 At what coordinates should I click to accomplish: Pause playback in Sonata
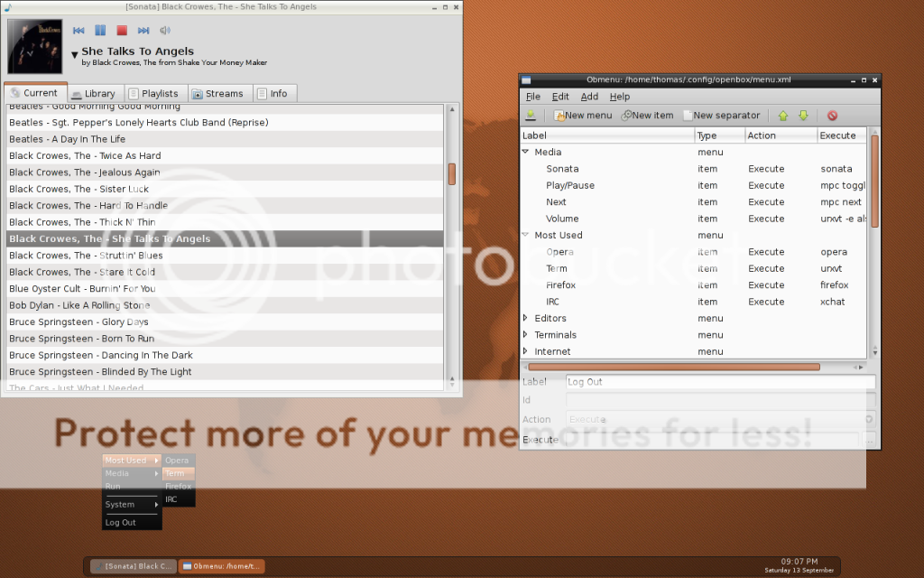(x=100, y=30)
